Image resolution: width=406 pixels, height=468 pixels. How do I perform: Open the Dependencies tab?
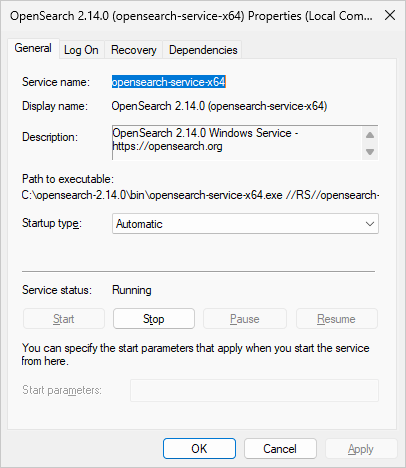click(x=203, y=50)
